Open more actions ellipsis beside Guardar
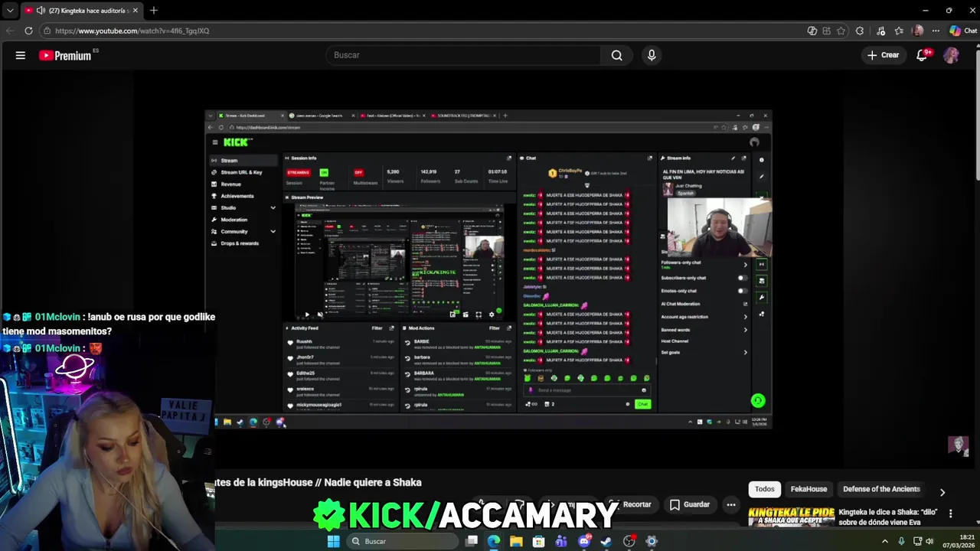Screen dimensions: 980x551 pos(731,504)
